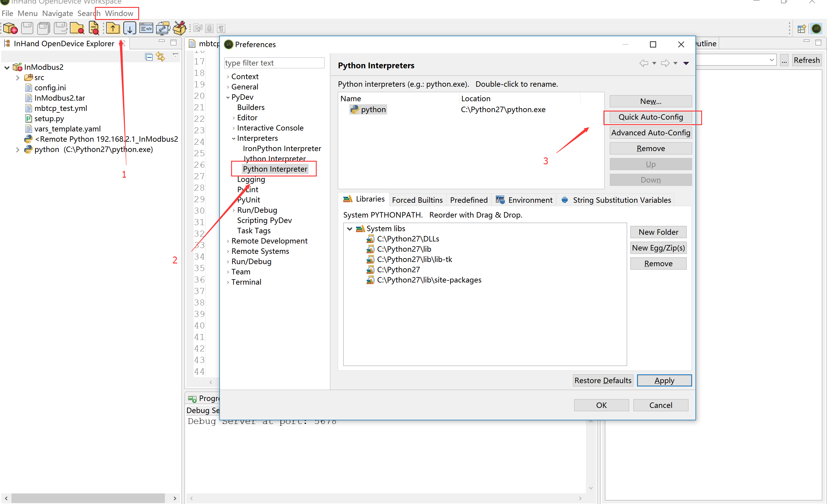Click the Apply button
827x504 pixels.
(664, 381)
